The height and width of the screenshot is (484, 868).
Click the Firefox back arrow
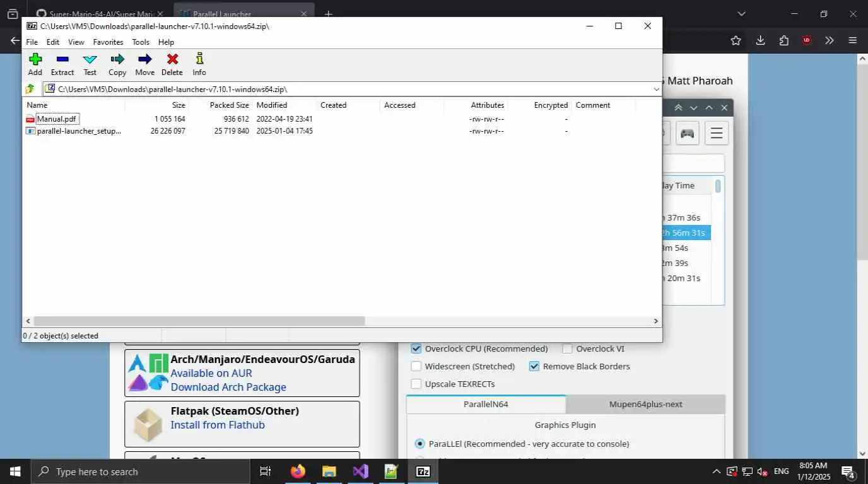[15, 40]
